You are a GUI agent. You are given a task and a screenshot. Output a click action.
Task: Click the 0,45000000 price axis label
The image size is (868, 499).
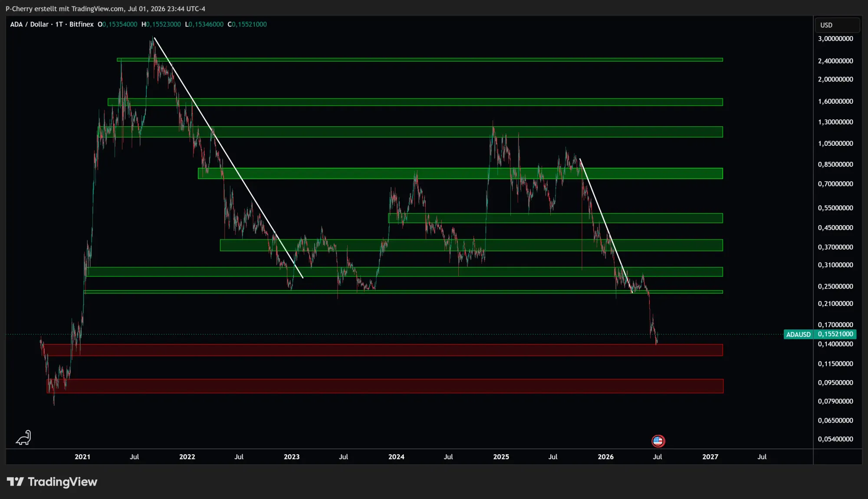[835, 228]
